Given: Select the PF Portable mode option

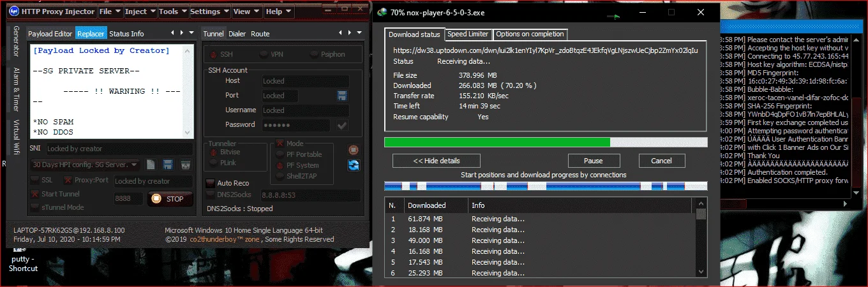Looking at the screenshot, I should 299,154.
